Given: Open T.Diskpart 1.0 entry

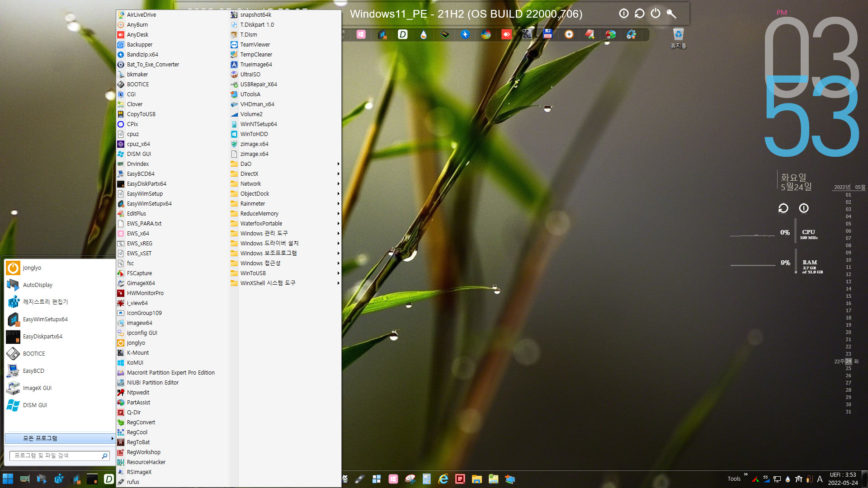Looking at the screenshot, I should 285,25.
